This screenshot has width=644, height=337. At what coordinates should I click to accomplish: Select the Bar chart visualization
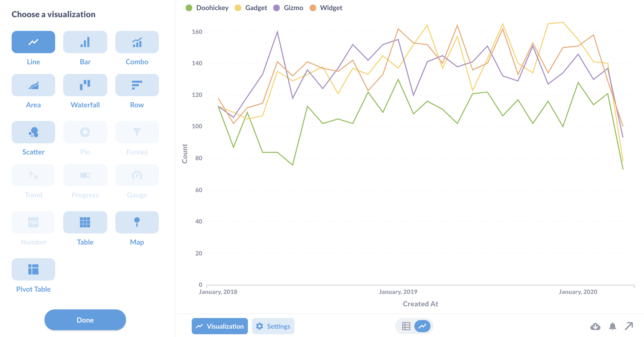(x=85, y=42)
